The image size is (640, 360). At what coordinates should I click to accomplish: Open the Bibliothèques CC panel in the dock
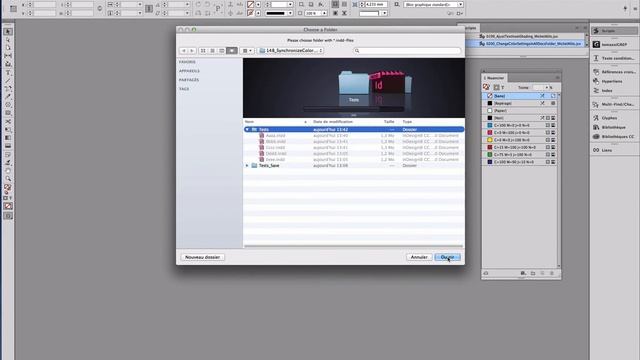[614, 137]
